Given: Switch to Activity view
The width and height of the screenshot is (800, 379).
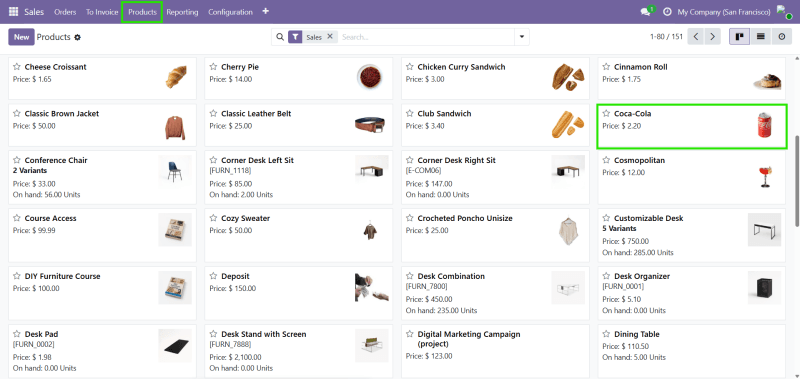Looking at the screenshot, I should coord(782,37).
